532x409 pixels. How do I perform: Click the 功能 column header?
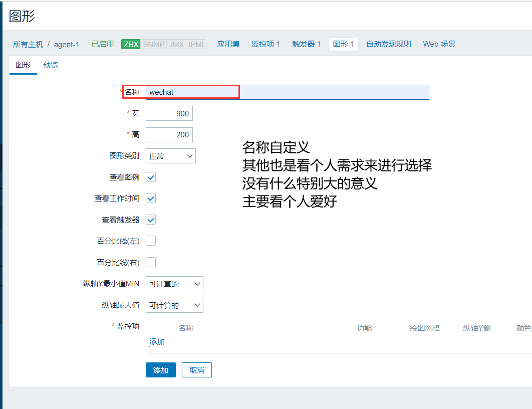point(364,328)
